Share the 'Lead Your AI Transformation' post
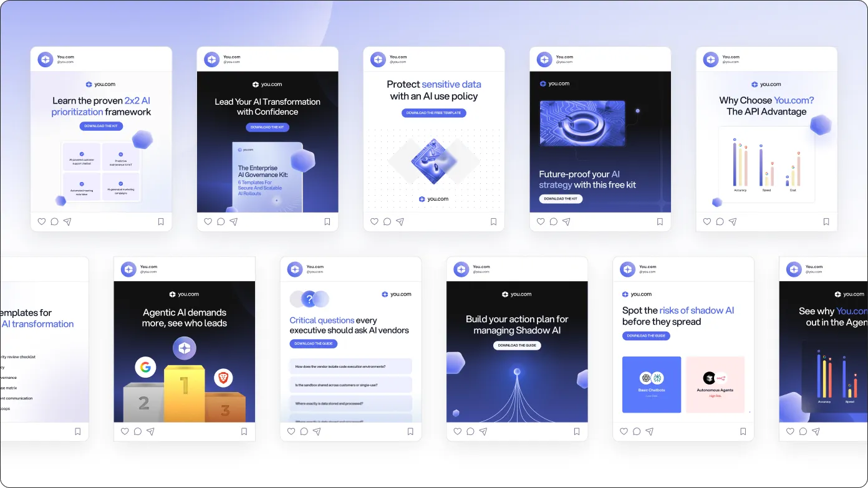 pyautogui.click(x=234, y=221)
